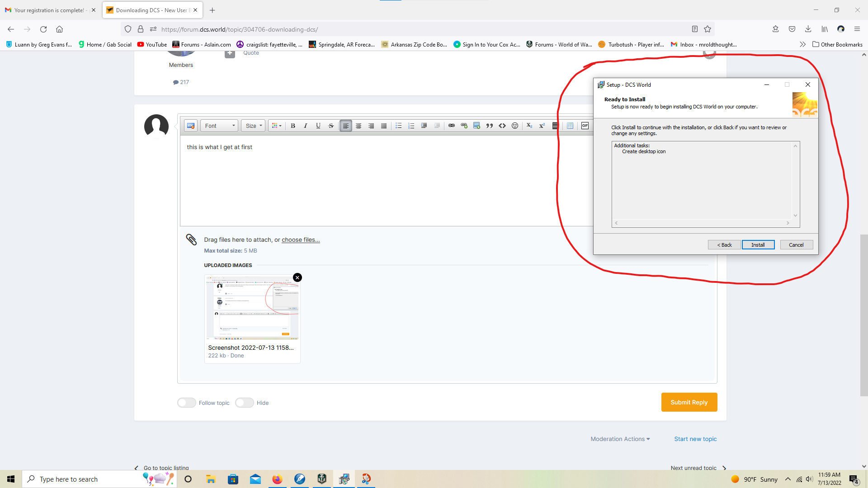Viewport: 868px width, 488px height.
Task: Click Start new topic link
Action: tap(695, 439)
